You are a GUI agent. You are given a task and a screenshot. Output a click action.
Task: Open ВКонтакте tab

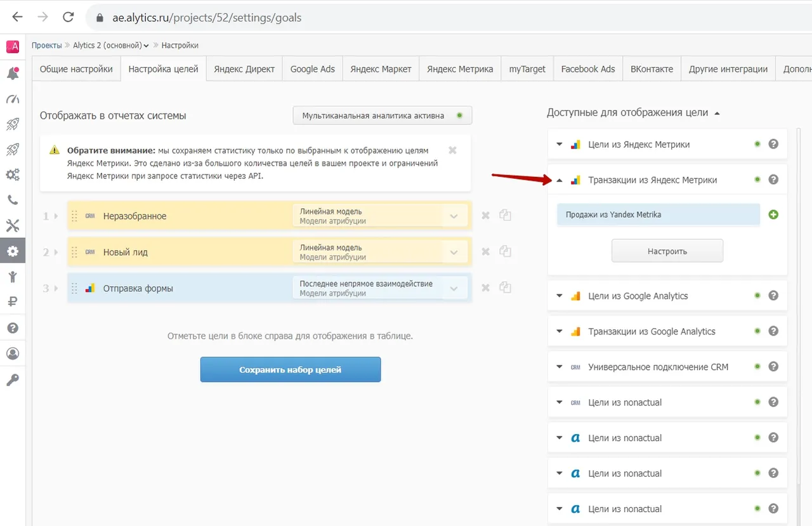coord(652,69)
